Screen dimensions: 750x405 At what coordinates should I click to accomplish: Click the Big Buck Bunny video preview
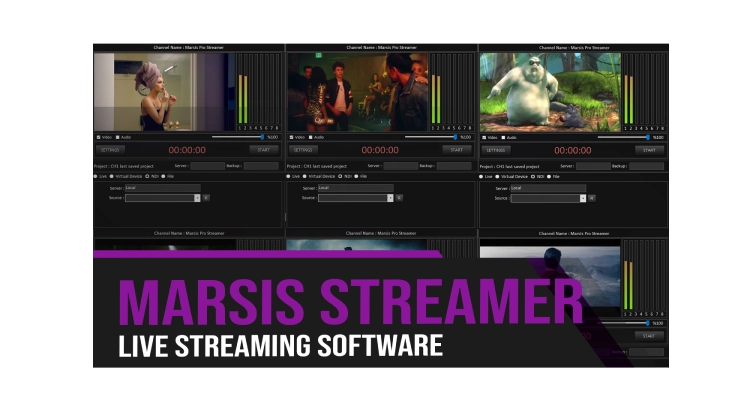pyautogui.click(x=550, y=92)
